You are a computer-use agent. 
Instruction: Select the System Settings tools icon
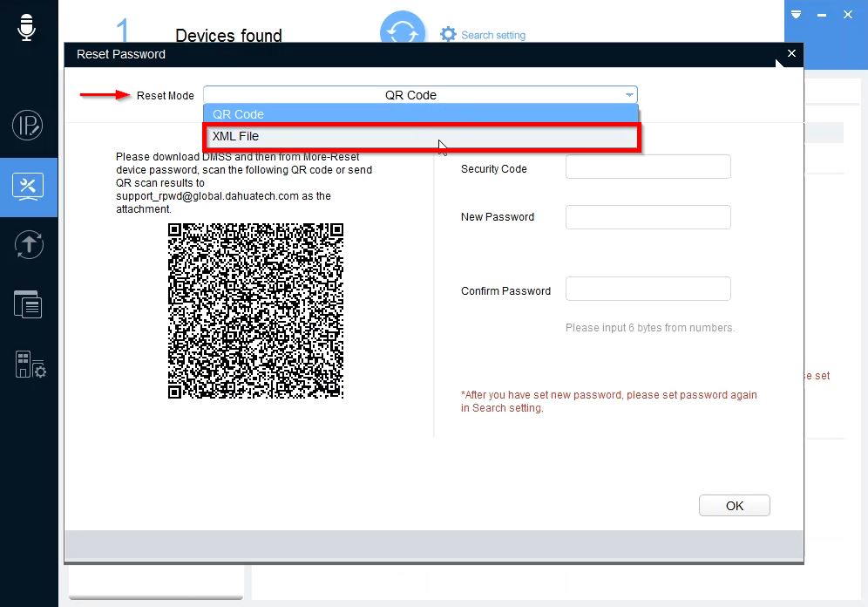tap(28, 187)
